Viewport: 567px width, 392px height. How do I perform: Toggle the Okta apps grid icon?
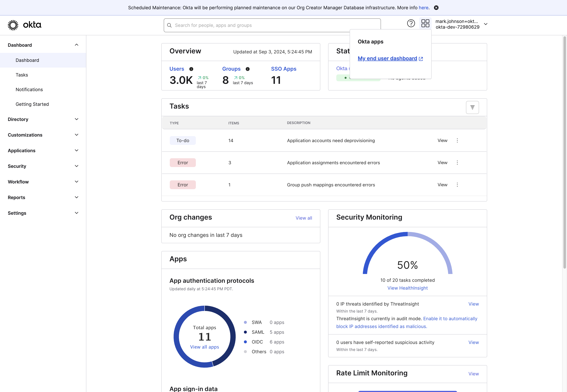(x=425, y=24)
